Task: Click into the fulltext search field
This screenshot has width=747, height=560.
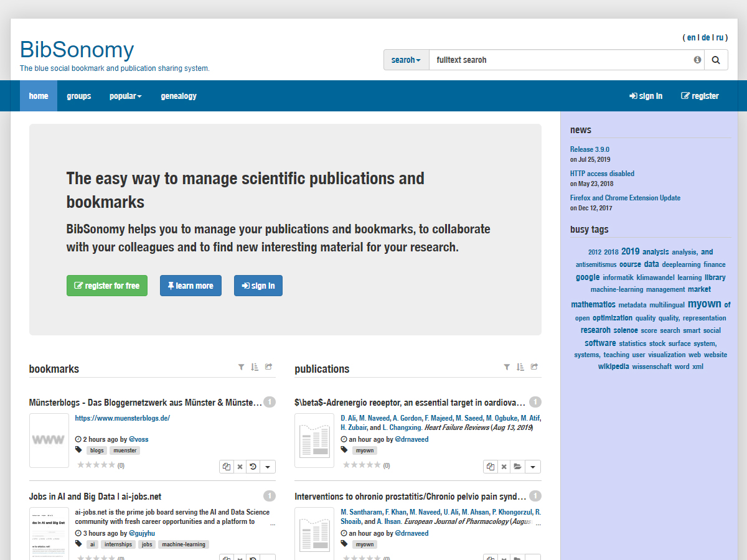Action: tap(560, 60)
